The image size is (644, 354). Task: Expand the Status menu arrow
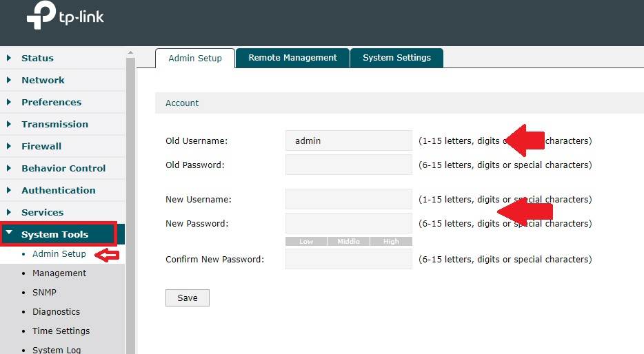9,58
